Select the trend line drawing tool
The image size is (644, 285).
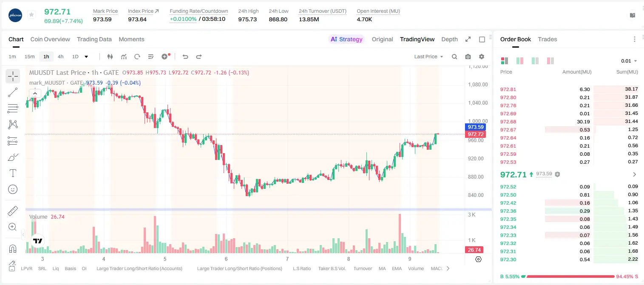pyautogui.click(x=13, y=92)
